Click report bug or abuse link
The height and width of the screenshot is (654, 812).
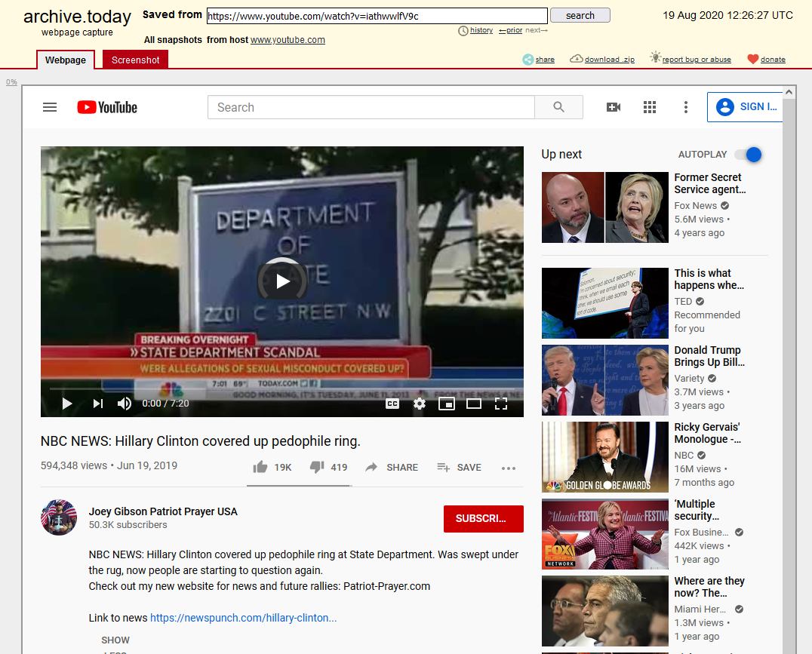tap(697, 60)
